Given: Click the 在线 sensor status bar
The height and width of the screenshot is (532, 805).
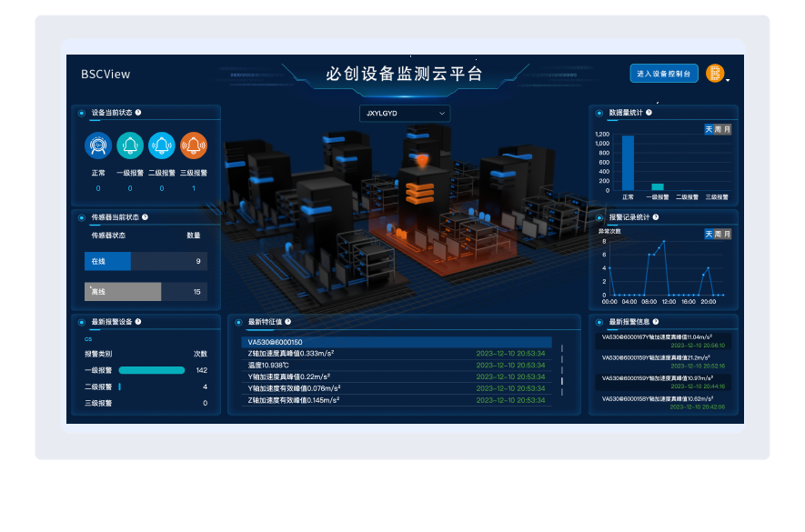Looking at the screenshot, I should (x=107, y=262).
